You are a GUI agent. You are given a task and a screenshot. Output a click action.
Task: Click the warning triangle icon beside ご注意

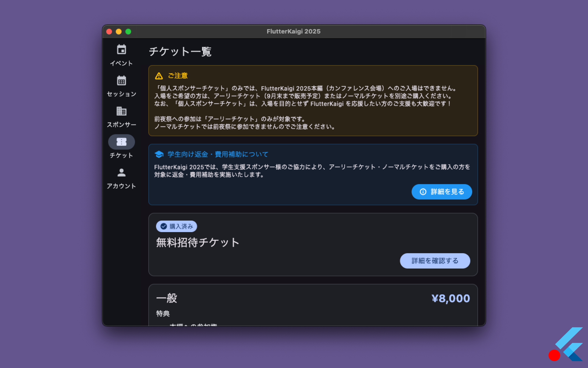point(159,76)
